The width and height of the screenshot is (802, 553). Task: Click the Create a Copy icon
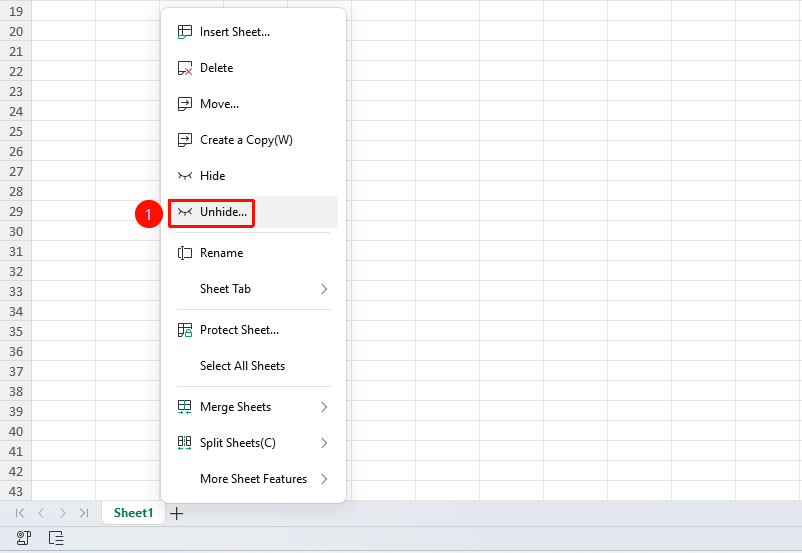pyautogui.click(x=185, y=140)
